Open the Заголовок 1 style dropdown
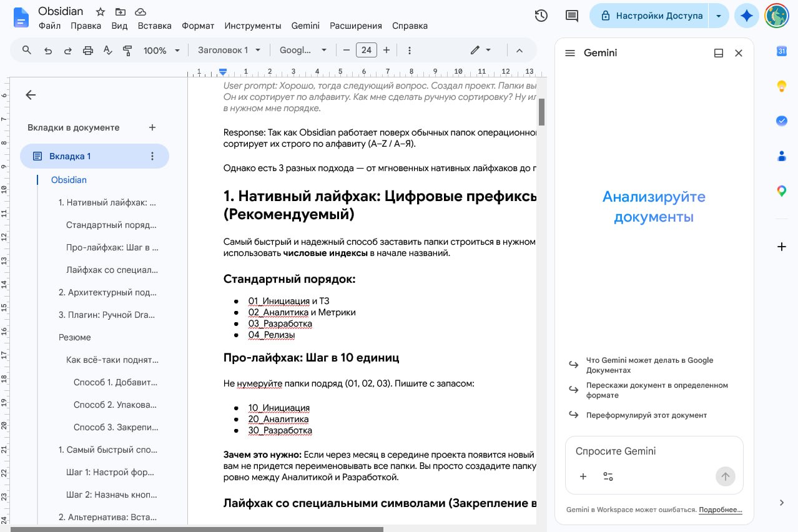 tap(229, 50)
